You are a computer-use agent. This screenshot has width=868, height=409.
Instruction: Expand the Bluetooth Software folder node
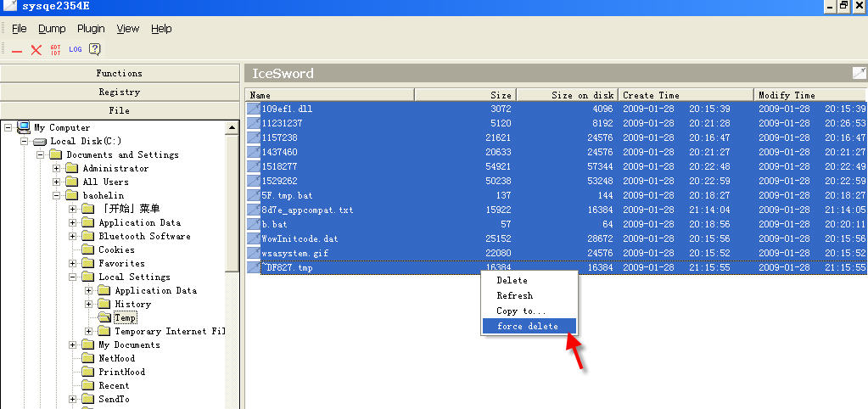72,237
